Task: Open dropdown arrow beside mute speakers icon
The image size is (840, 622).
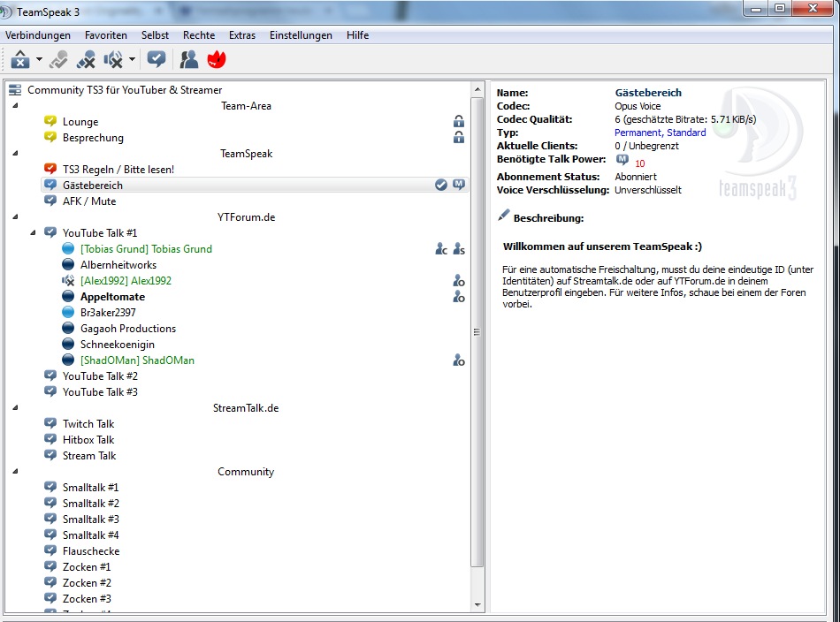Action: pyautogui.click(x=133, y=61)
